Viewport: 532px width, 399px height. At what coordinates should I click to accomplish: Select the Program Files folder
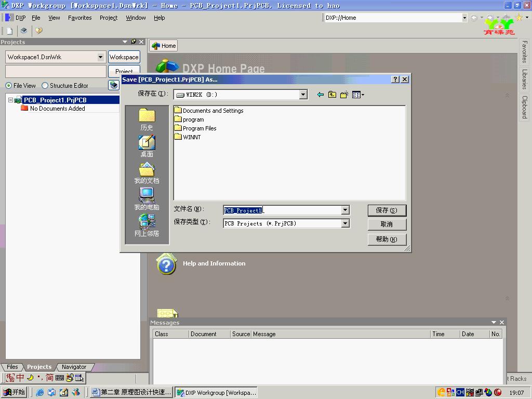coord(195,128)
